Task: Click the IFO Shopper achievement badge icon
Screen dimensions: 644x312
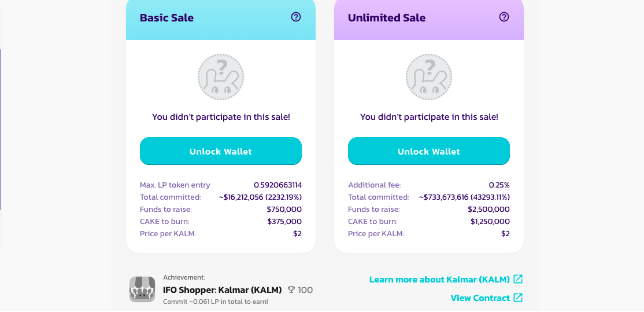Action: coord(142,289)
